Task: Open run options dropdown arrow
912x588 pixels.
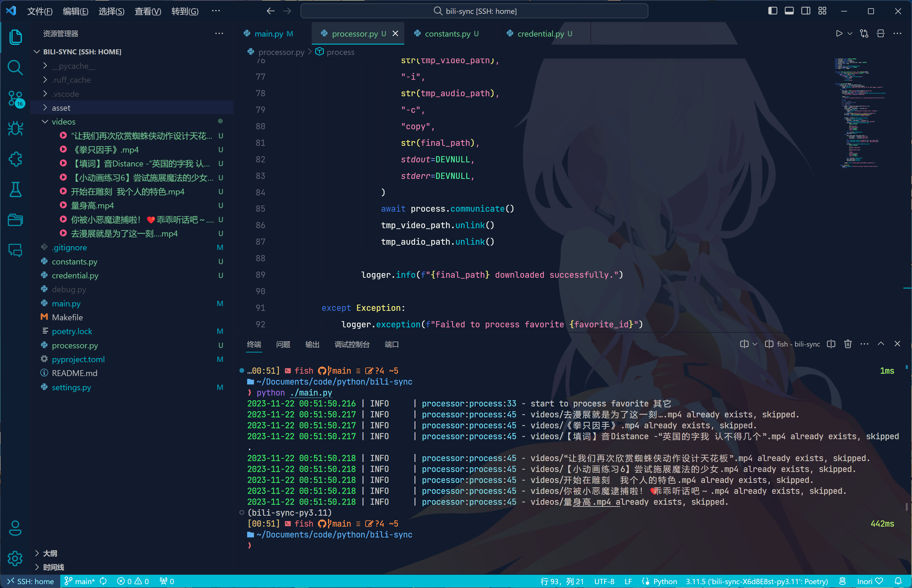Action: 850,34
